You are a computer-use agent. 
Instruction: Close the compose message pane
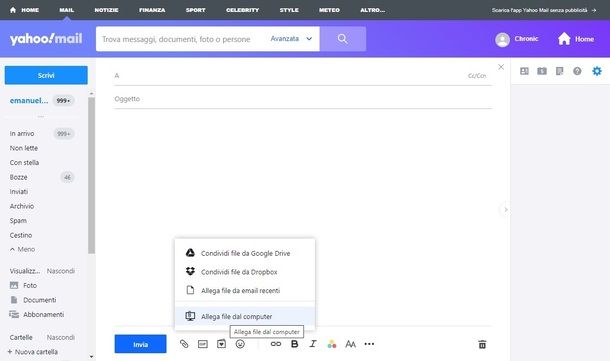501,67
